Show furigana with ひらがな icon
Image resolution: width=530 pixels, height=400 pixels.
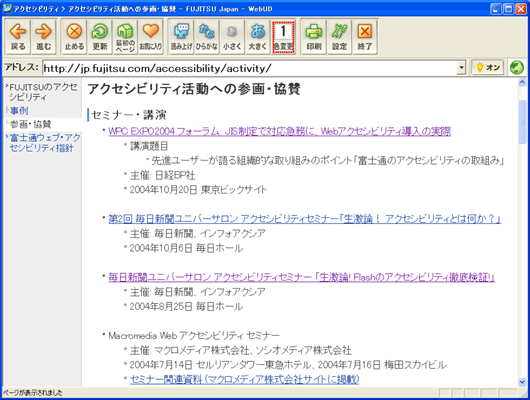pos(207,37)
